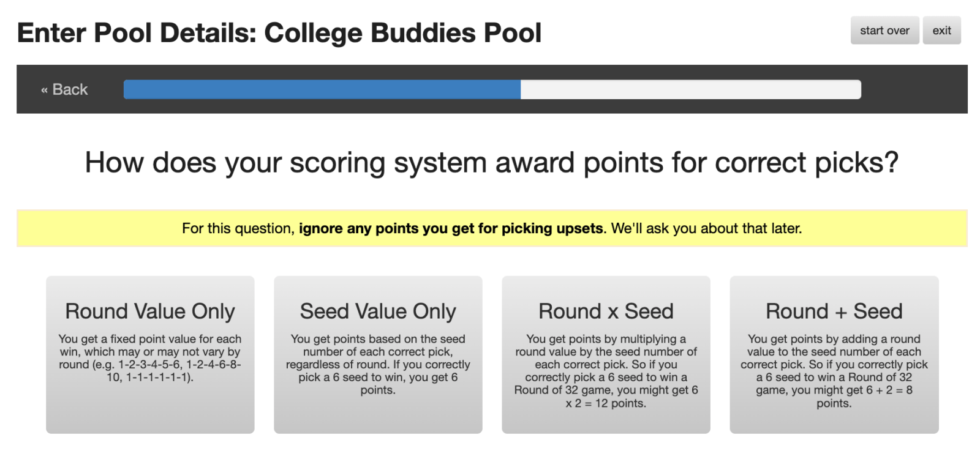Click the multiplying round value description

[606, 371]
